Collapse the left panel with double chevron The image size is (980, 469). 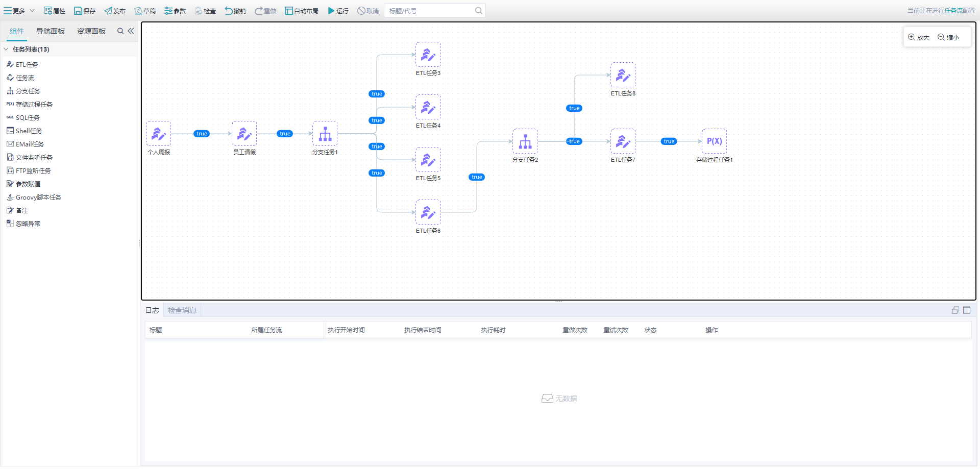[x=131, y=31]
